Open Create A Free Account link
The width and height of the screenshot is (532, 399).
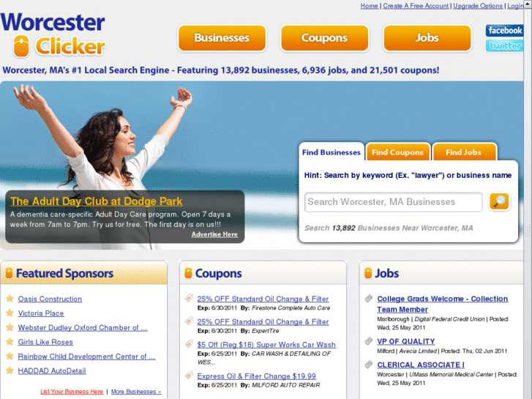coord(416,6)
